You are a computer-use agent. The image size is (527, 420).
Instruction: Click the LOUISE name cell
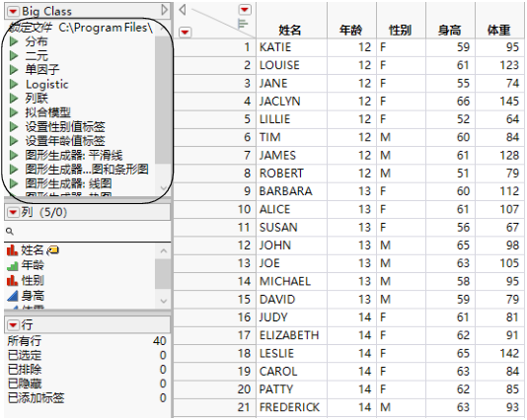click(291, 65)
